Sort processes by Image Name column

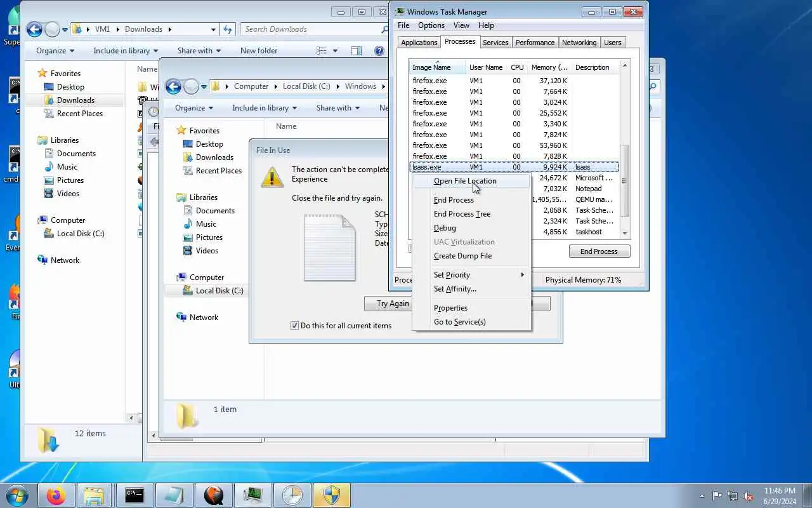point(438,67)
